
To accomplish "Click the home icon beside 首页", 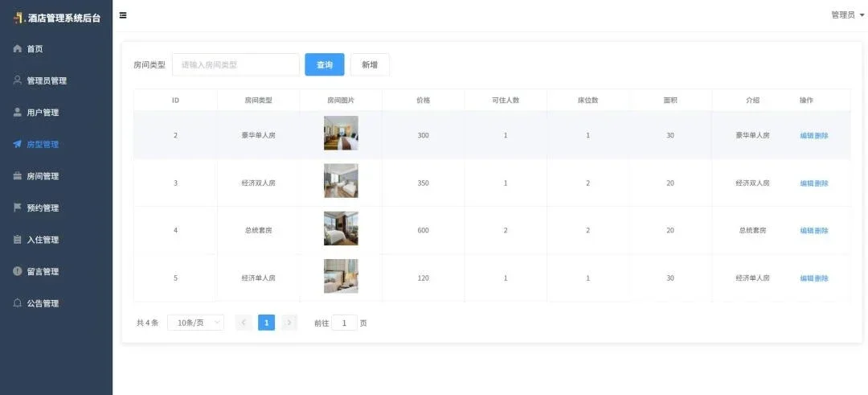I will pos(17,49).
